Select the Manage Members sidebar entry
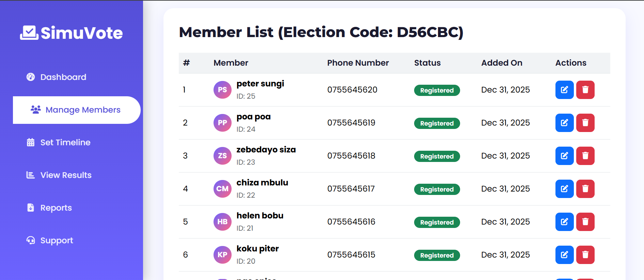This screenshot has width=644, height=280. coord(83,110)
